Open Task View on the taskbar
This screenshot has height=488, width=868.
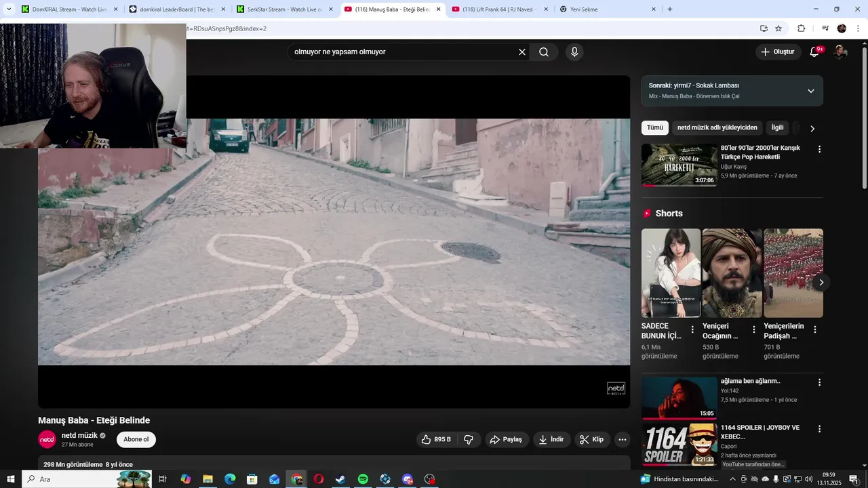tap(163, 479)
